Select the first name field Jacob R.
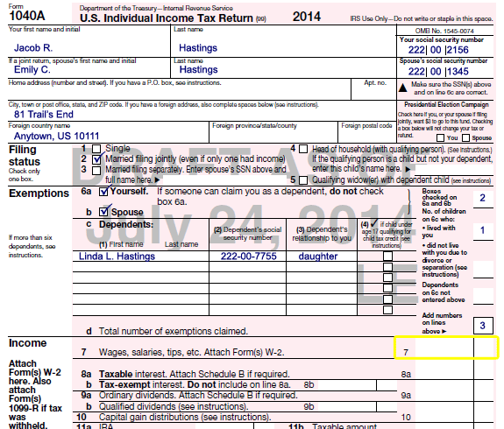This screenshot has width=504, height=429. [89, 45]
